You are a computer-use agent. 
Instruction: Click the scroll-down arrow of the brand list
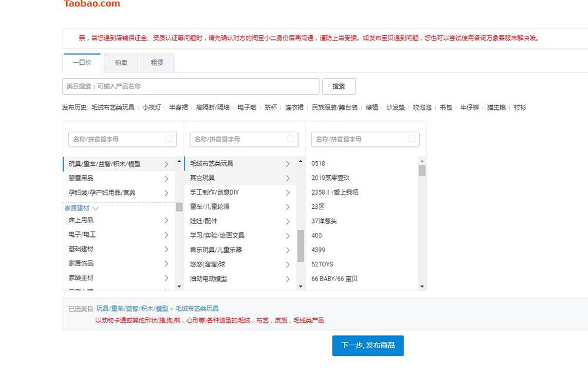click(422, 286)
